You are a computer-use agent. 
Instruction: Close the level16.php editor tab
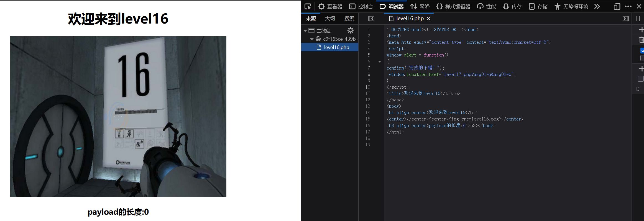pyautogui.click(x=429, y=19)
